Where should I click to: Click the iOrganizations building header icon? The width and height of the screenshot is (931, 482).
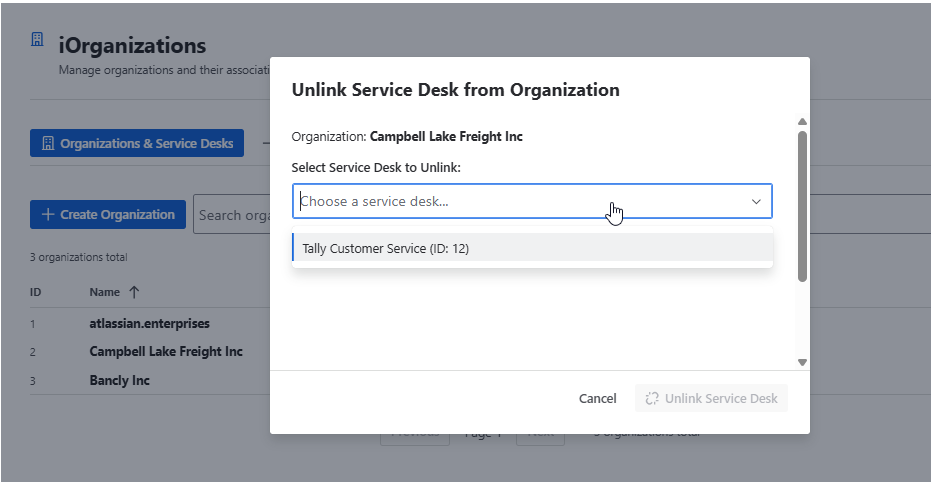pos(37,40)
